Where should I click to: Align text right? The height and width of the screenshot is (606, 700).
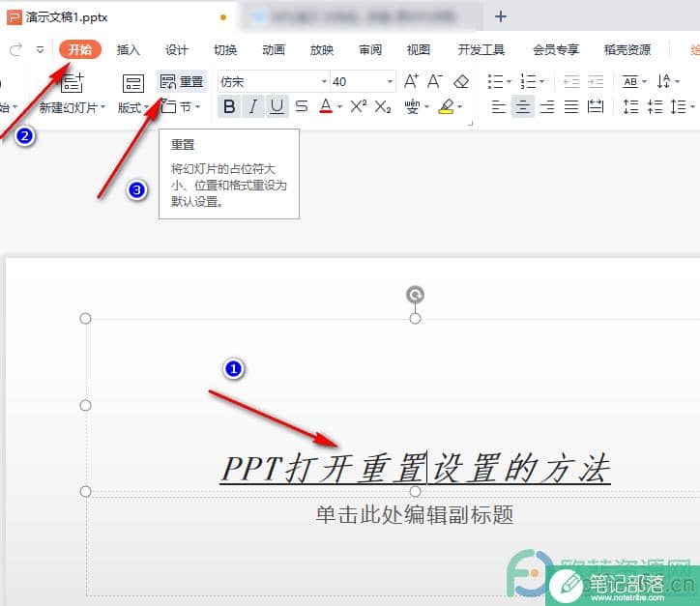point(547,106)
